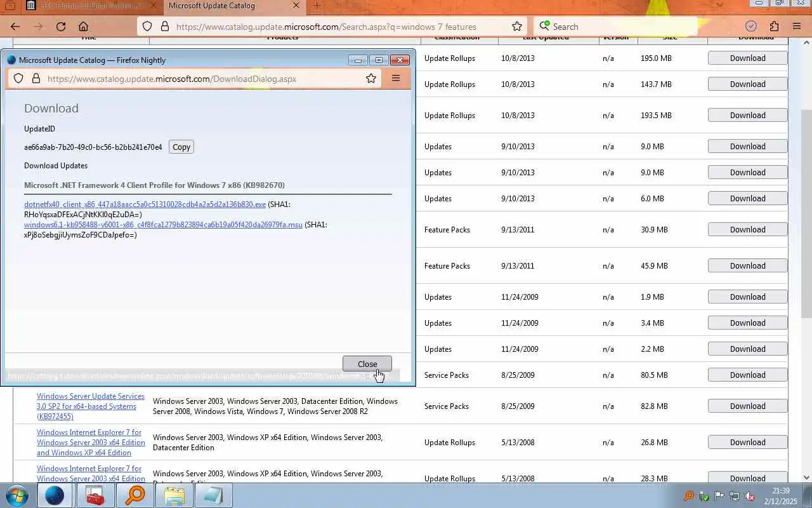Viewport: 812px width, 508px height.
Task: Open the Windows Start menu
Action: pos(16,495)
